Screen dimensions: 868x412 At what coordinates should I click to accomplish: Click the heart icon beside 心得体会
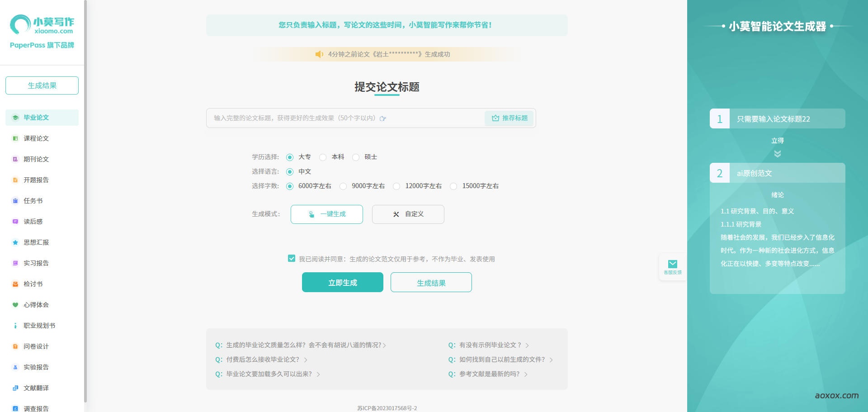[x=15, y=305]
